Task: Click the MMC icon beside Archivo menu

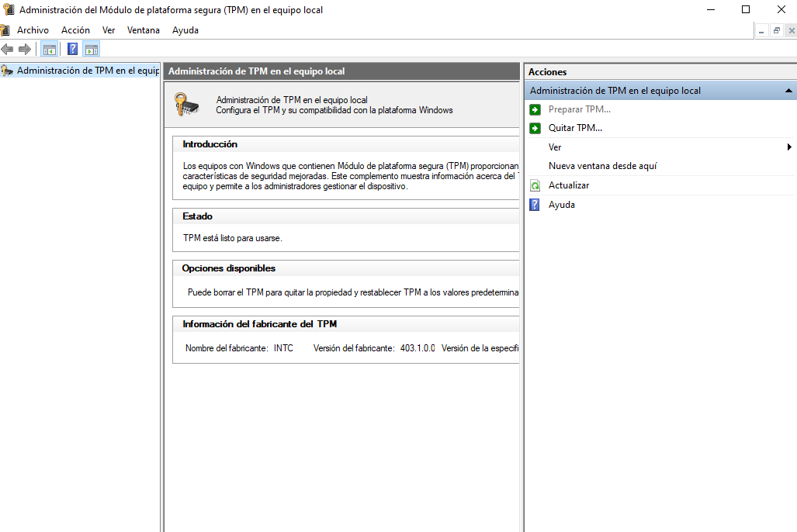Action: point(5,30)
